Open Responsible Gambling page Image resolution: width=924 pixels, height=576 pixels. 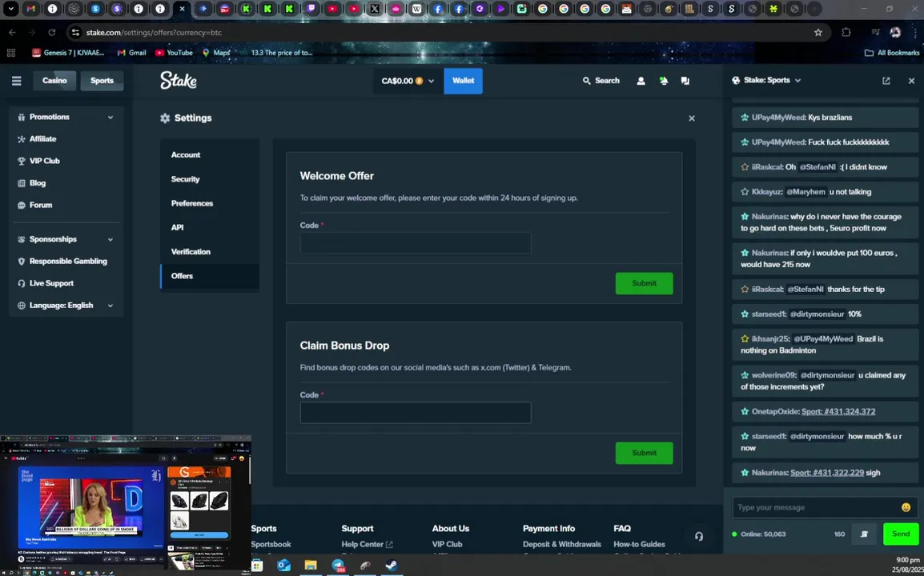coord(66,261)
